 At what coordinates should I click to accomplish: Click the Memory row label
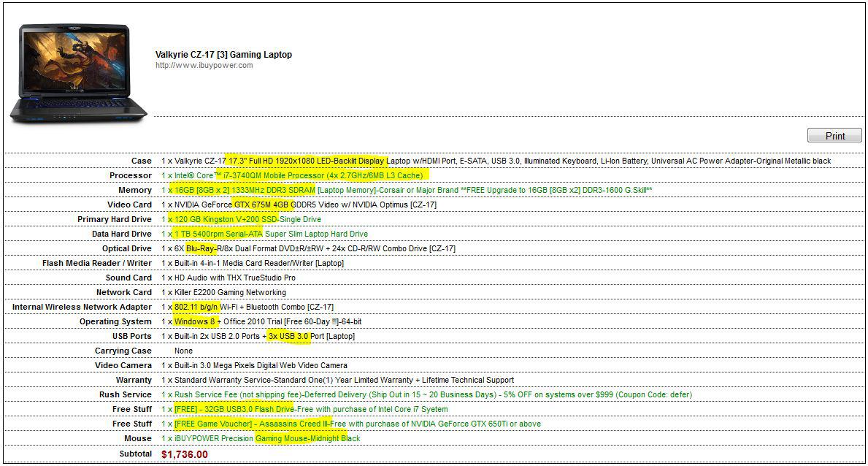click(x=134, y=190)
